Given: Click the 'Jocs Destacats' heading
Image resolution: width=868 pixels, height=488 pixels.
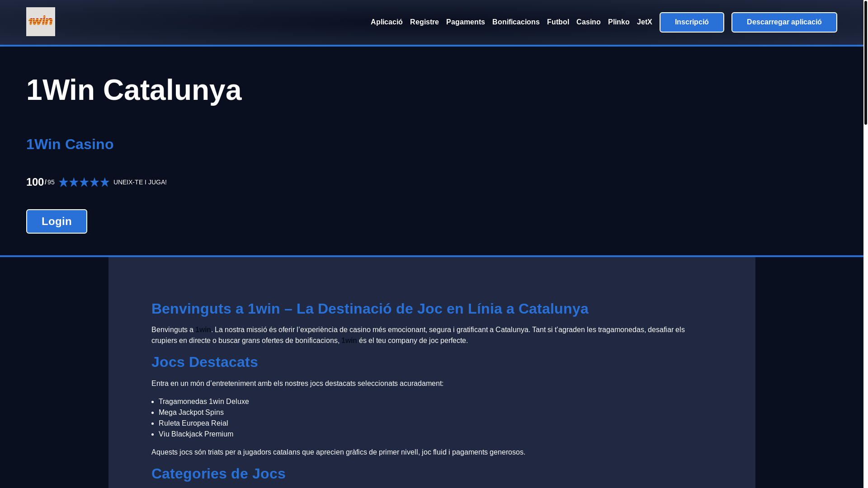Looking at the screenshot, I should coord(205,362).
